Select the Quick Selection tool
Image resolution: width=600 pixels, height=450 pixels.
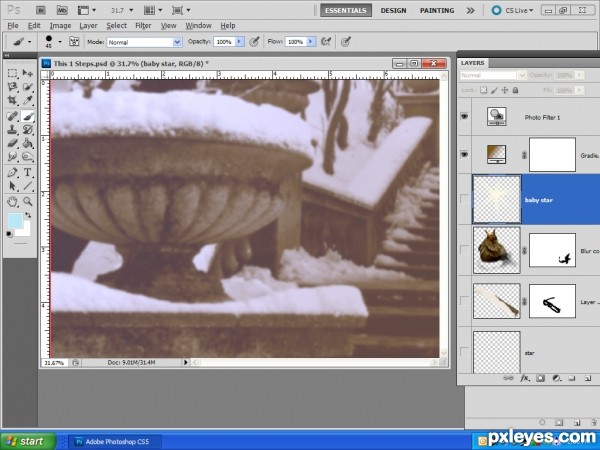[x=28, y=87]
